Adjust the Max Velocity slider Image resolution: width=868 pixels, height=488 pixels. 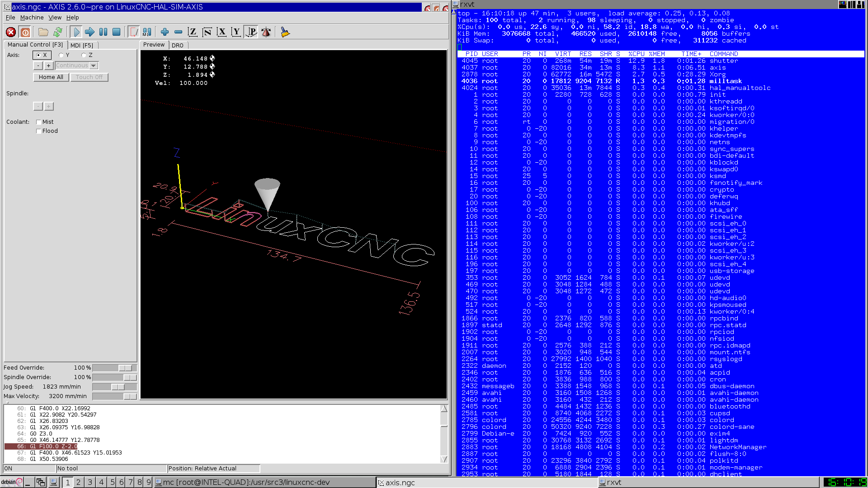click(114, 397)
